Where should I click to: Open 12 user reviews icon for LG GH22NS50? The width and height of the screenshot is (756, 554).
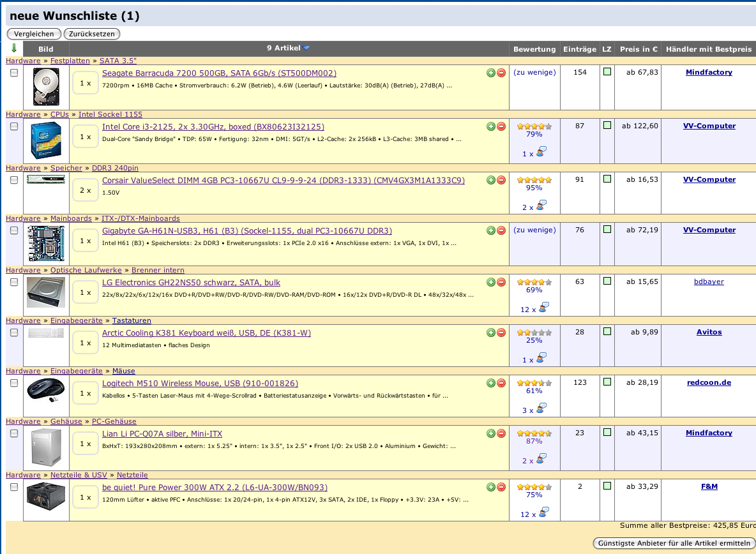click(543, 308)
